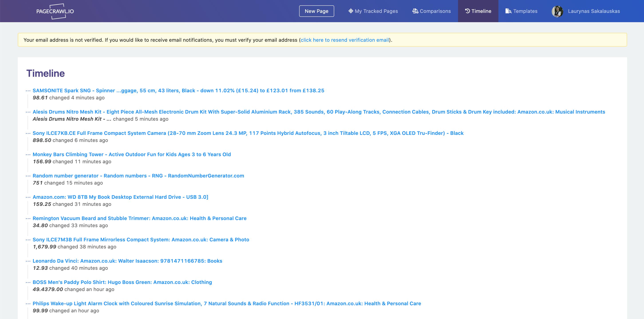Click the value 159.25 under the WD hard drive
Image resolution: width=644 pixels, height=319 pixels.
click(x=42, y=204)
